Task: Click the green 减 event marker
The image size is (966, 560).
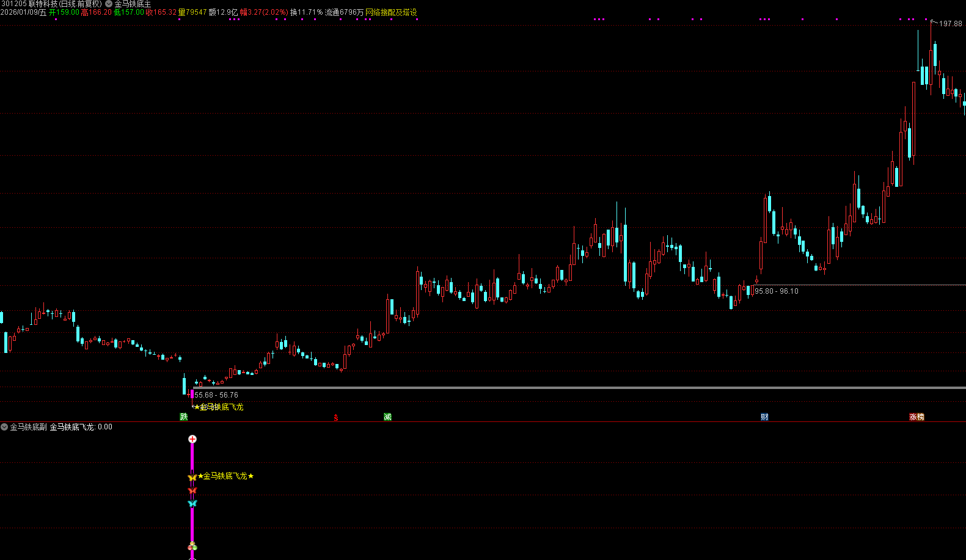Action: coord(387,417)
